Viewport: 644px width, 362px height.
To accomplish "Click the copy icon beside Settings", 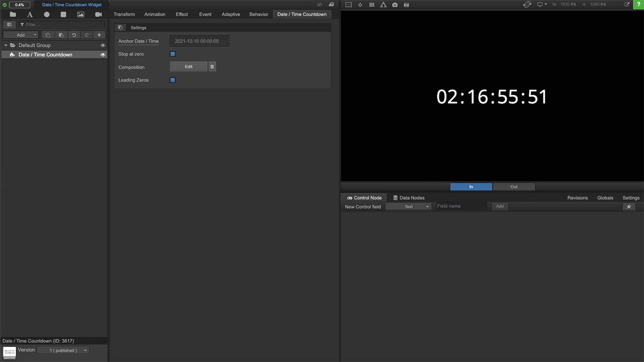I will [120, 28].
